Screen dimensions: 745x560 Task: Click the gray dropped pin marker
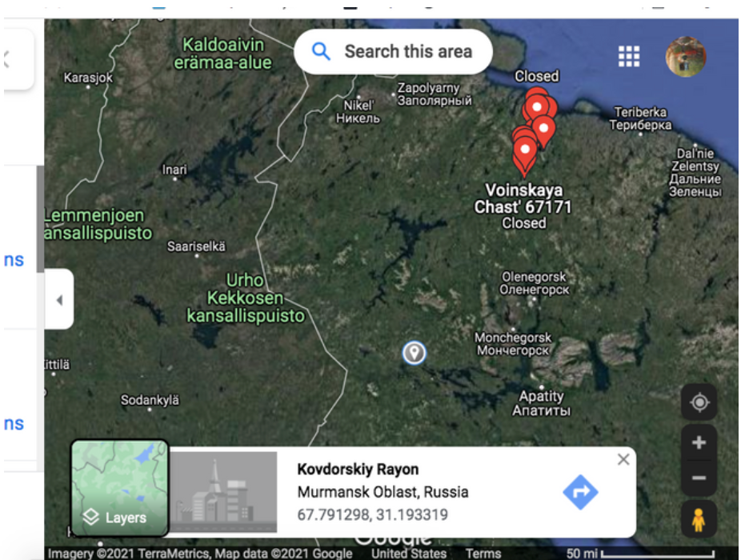pyautogui.click(x=414, y=353)
